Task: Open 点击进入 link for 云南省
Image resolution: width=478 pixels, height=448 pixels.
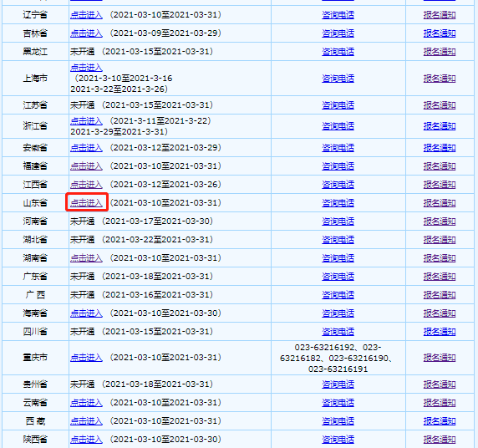Action: (x=86, y=403)
